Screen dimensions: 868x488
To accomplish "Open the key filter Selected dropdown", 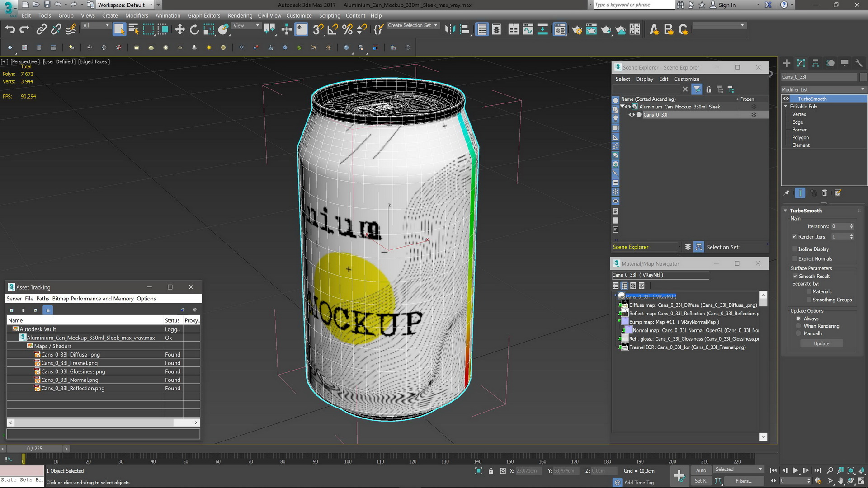I will tap(739, 469).
